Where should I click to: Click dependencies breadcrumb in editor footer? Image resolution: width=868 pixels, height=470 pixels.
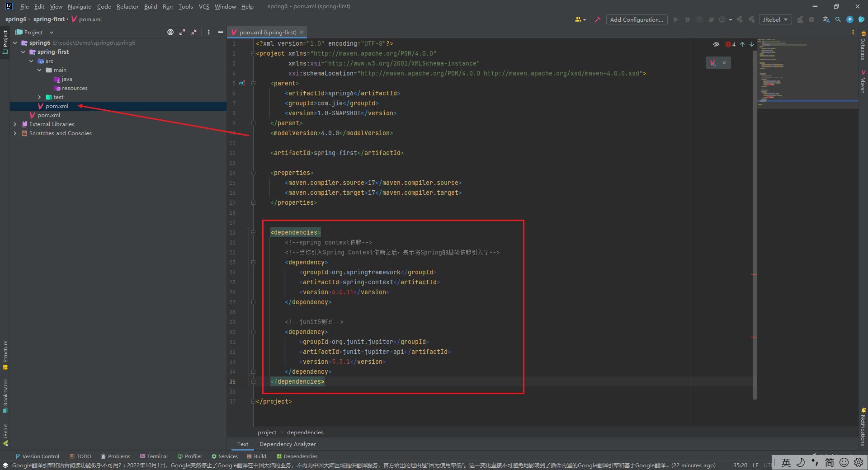(x=305, y=432)
